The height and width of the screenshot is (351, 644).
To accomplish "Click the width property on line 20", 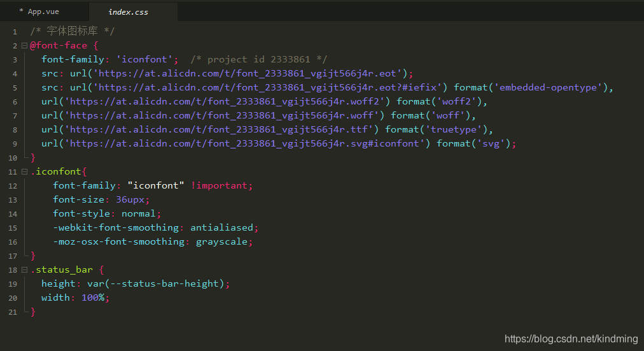I will click(55, 297).
